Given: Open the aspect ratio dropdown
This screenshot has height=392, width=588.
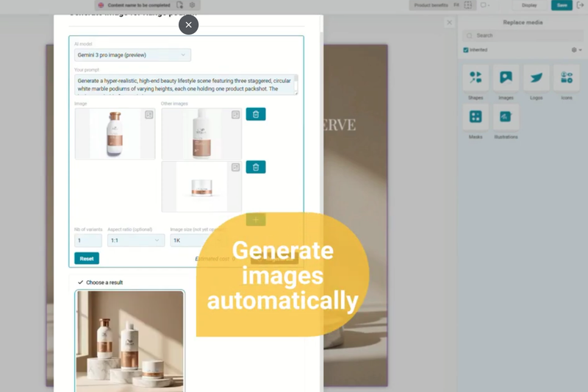Looking at the screenshot, I should (136, 240).
